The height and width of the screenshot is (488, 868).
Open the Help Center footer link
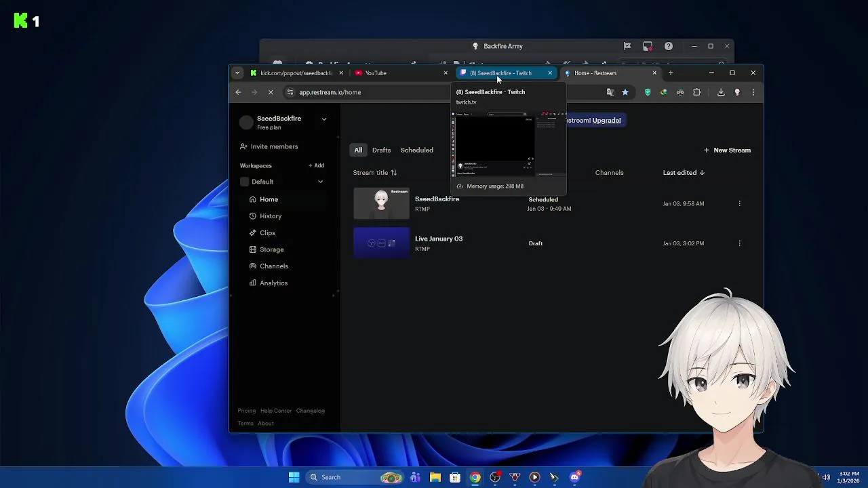click(276, 411)
